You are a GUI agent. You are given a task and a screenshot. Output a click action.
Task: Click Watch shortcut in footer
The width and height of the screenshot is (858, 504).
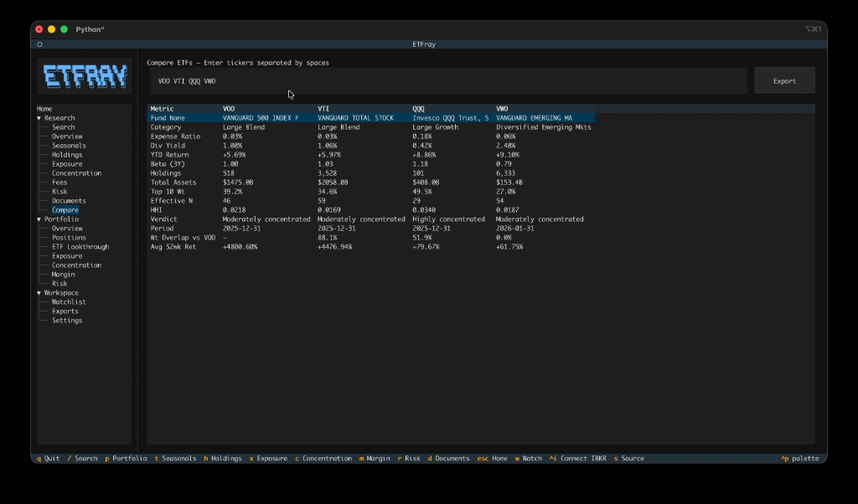click(x=529, y=459)
